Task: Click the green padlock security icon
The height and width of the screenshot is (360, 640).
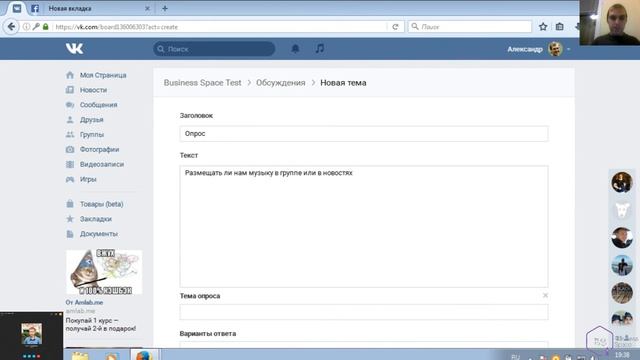Action: 46,27
